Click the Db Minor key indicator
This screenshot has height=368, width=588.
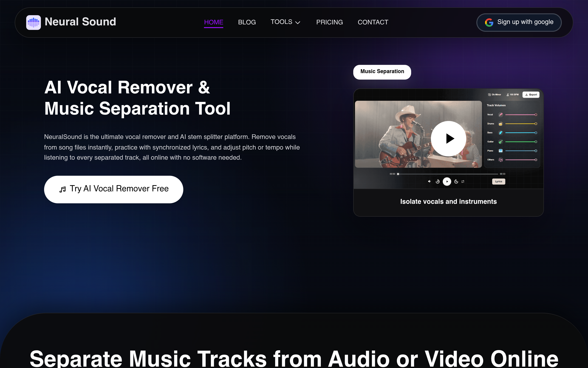click(x=494, y=95)
